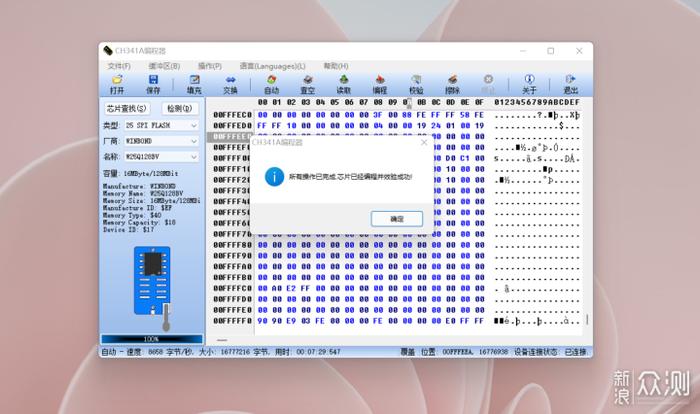700x414 pixels.
Task: Click the 0F column header in hex view
Action: 479,102
